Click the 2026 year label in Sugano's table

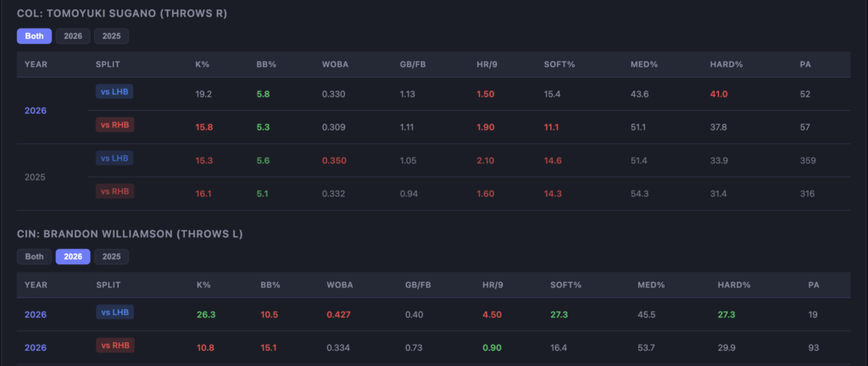[x=36, y=110]
